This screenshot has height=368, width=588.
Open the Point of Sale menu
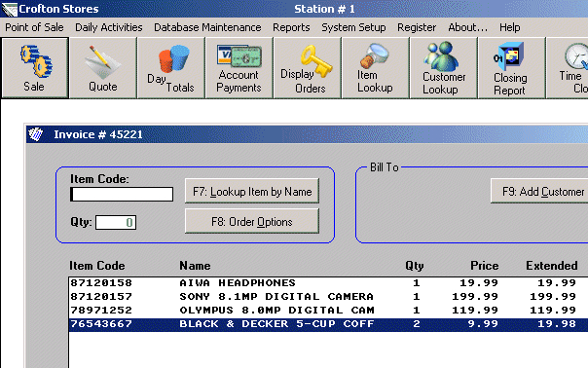coord(34,27)
